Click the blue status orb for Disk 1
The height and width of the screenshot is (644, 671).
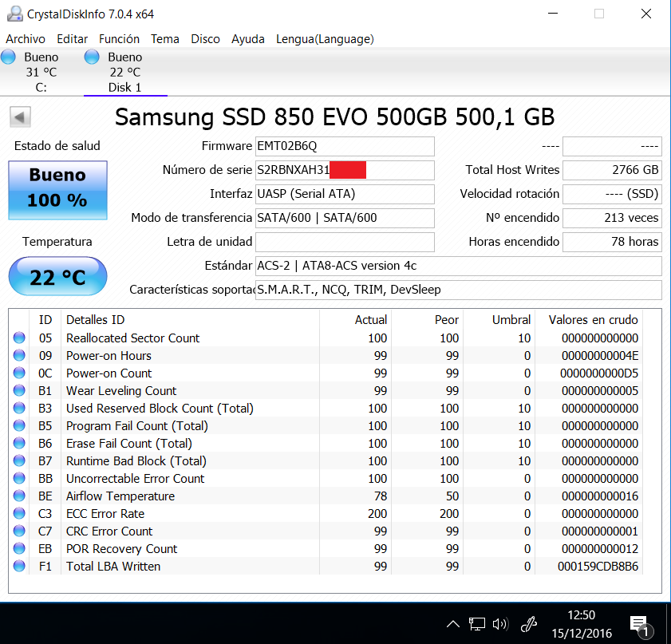(x=92, y=57)
